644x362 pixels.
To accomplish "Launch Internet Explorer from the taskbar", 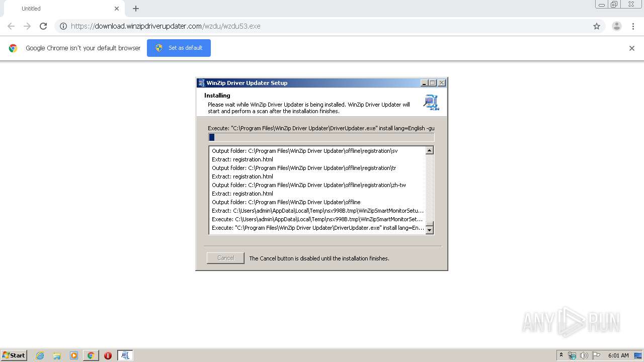I will click(x=40, y=355).
